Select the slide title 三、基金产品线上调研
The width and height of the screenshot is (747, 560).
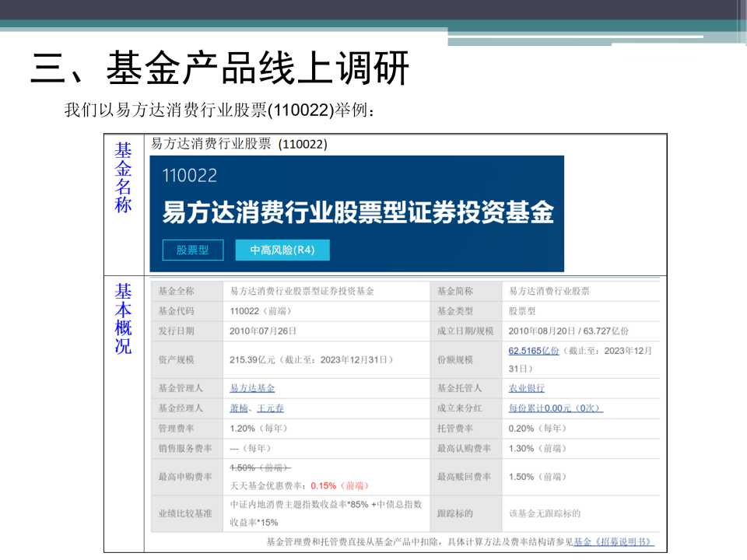219,68
